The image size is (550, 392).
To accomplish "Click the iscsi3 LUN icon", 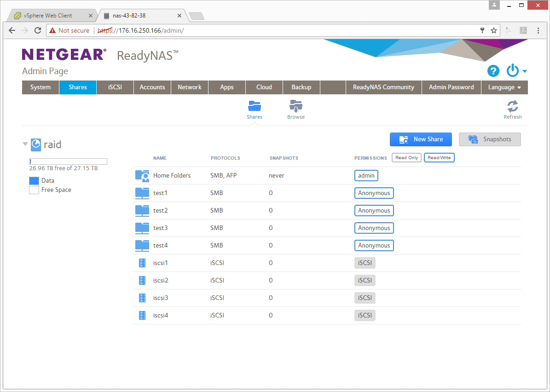I will [142, 298].
